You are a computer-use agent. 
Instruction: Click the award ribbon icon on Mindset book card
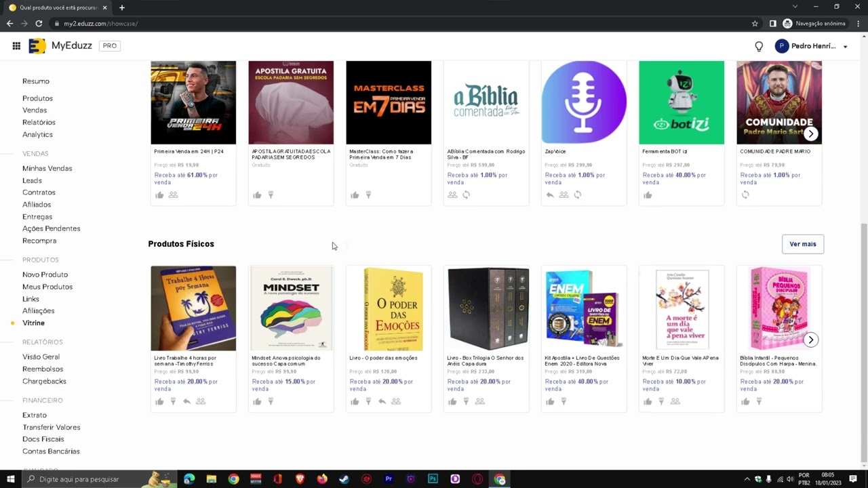point(271,402)
